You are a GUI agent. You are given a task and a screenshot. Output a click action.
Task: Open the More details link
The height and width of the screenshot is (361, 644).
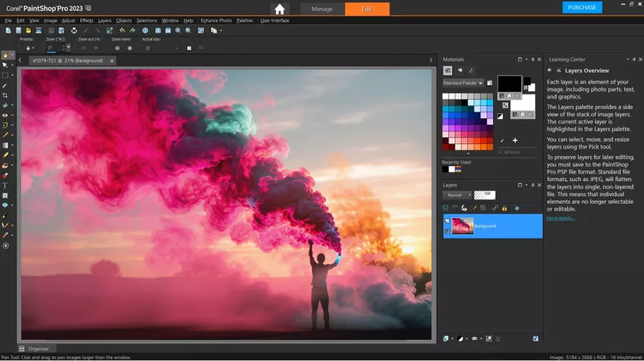pos(560,218)
